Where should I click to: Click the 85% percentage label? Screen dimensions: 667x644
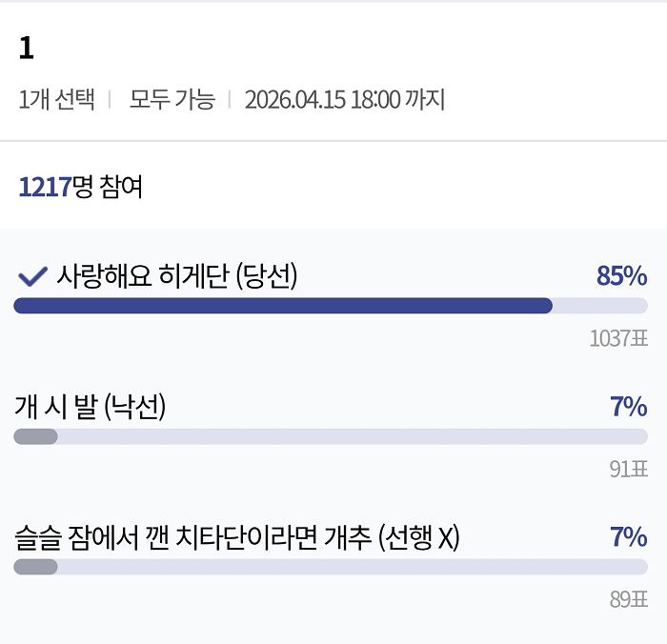(621, 276)
